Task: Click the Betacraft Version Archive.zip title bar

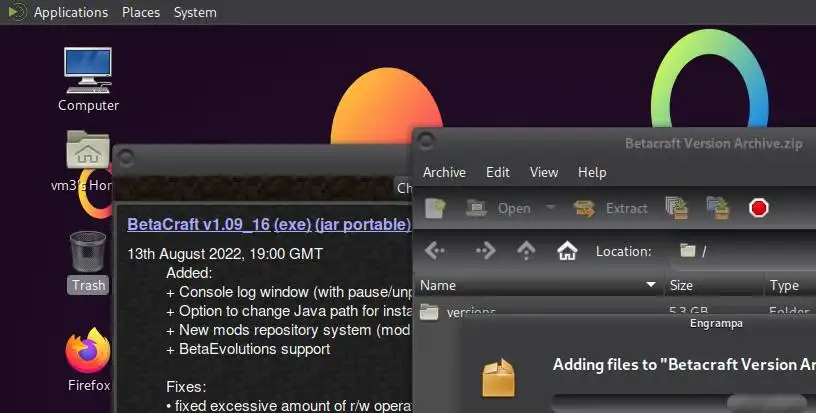Action: point(713,144)
